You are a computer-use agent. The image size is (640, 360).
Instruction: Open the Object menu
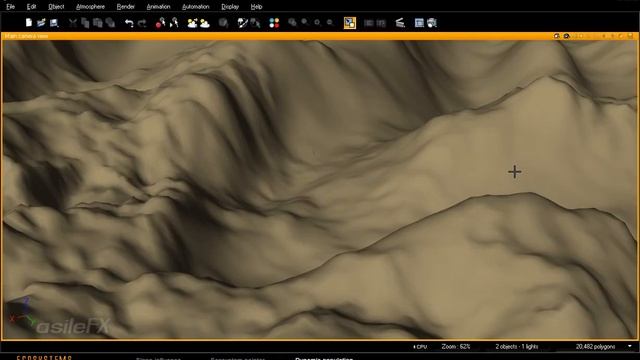click(56, 7)
